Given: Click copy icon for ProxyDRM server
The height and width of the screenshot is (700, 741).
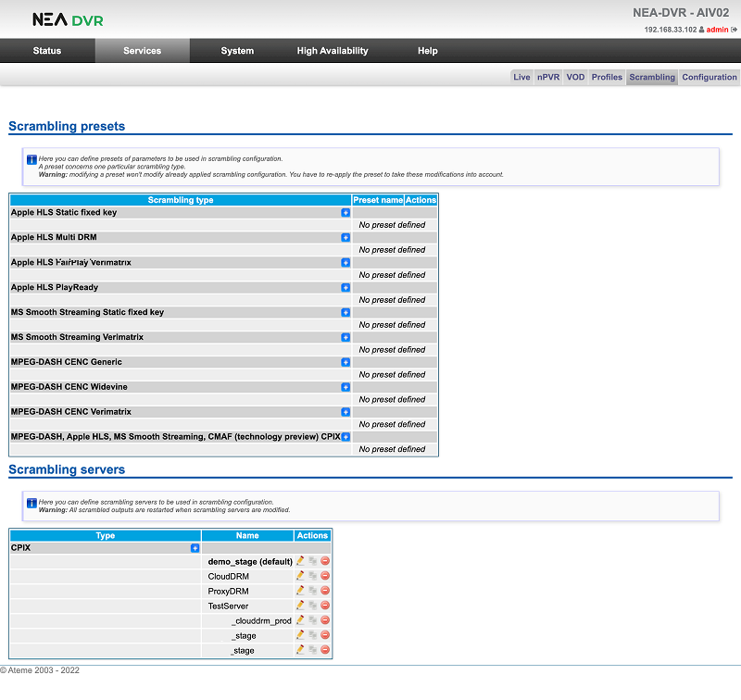Looking at the screenshot, I should [x=313, y=591].
